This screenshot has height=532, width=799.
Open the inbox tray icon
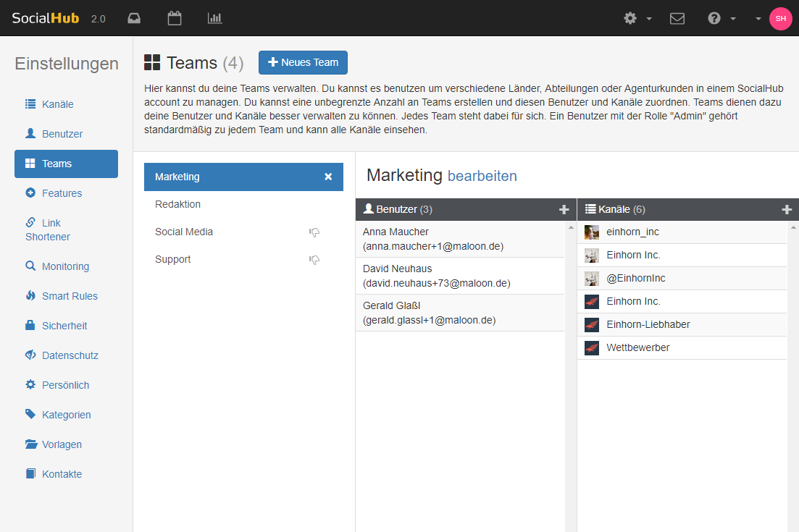click(x=134, y=19)
